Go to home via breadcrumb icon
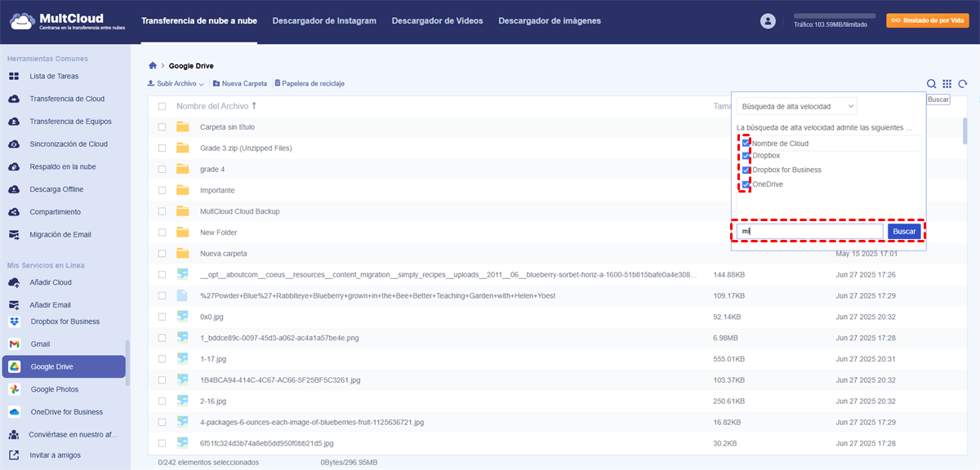Image resolution: width=980 pixels, height=470 pixels. point(153,65)
